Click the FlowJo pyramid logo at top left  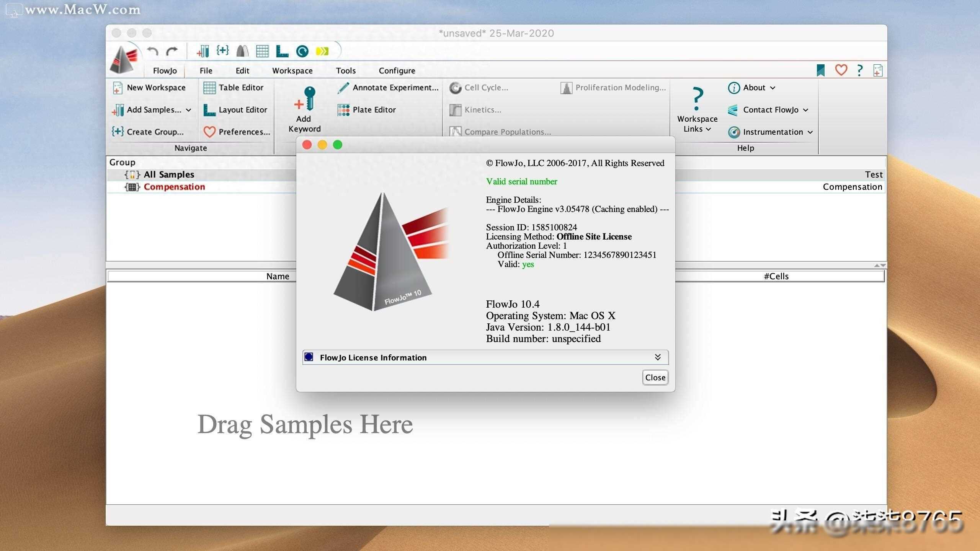pos(123,59)
